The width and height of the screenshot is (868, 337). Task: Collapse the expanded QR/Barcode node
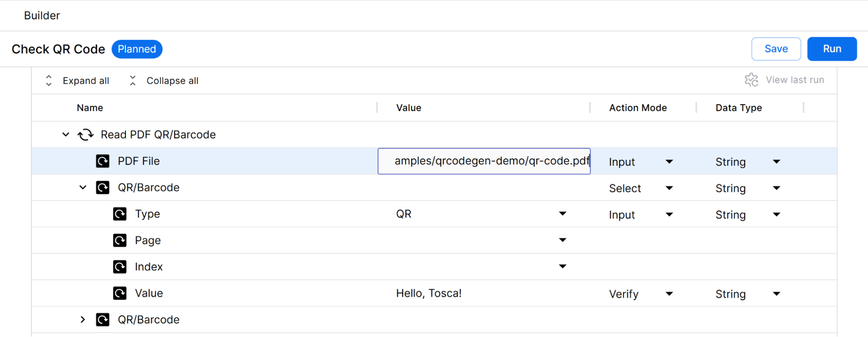[x=83, y=188]
